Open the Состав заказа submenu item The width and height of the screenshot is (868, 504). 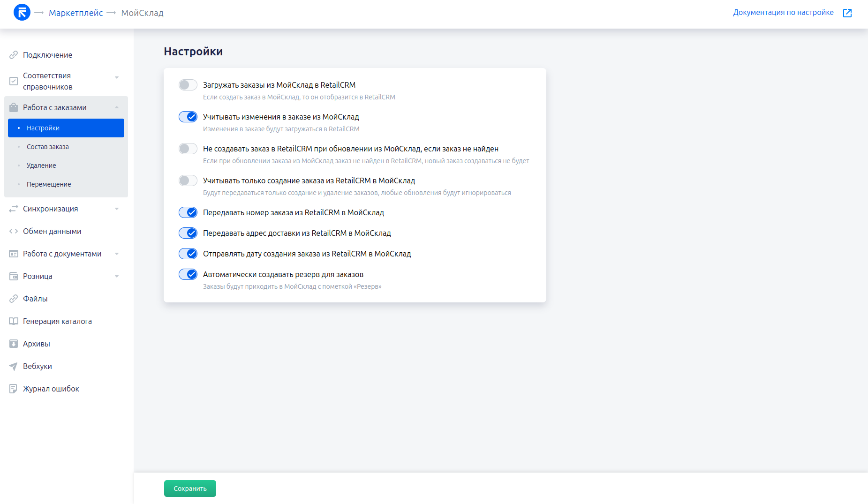(48, 147)
